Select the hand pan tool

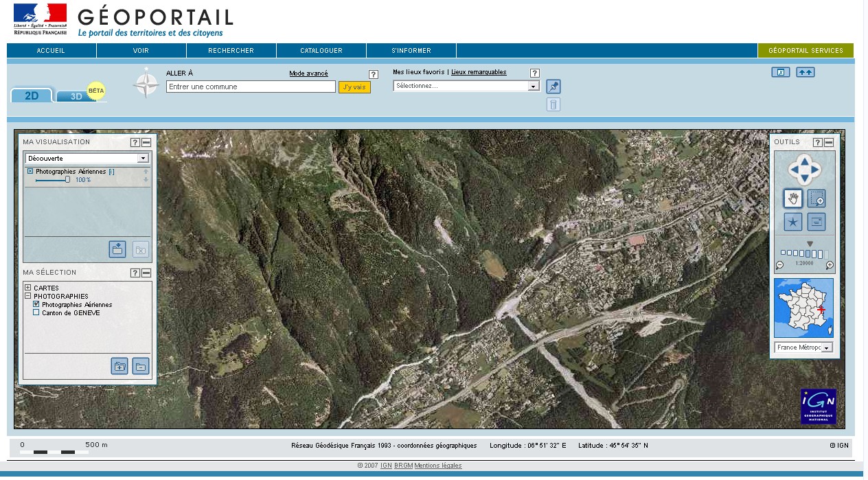click(793, 199)
